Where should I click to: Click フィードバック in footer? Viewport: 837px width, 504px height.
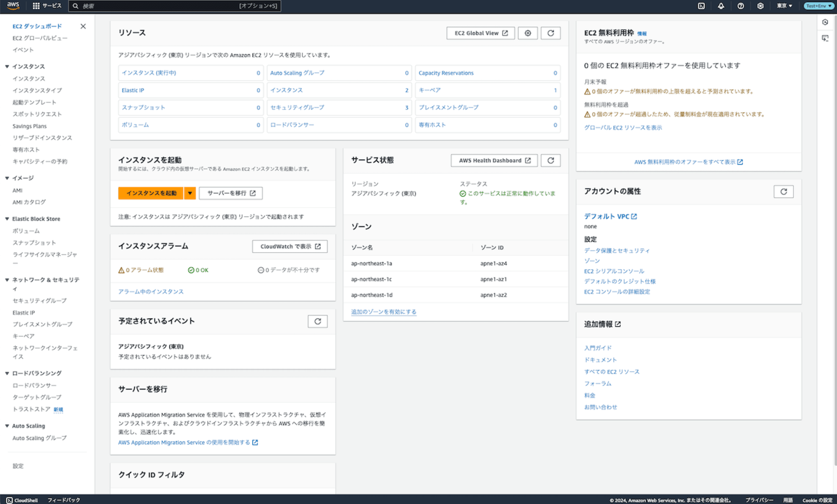pyautogui.click(x=64, y=500)
